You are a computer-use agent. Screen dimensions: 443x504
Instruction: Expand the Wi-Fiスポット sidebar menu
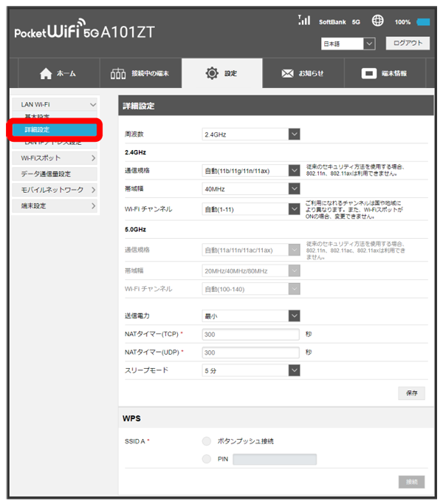click(x=55, y=157)
